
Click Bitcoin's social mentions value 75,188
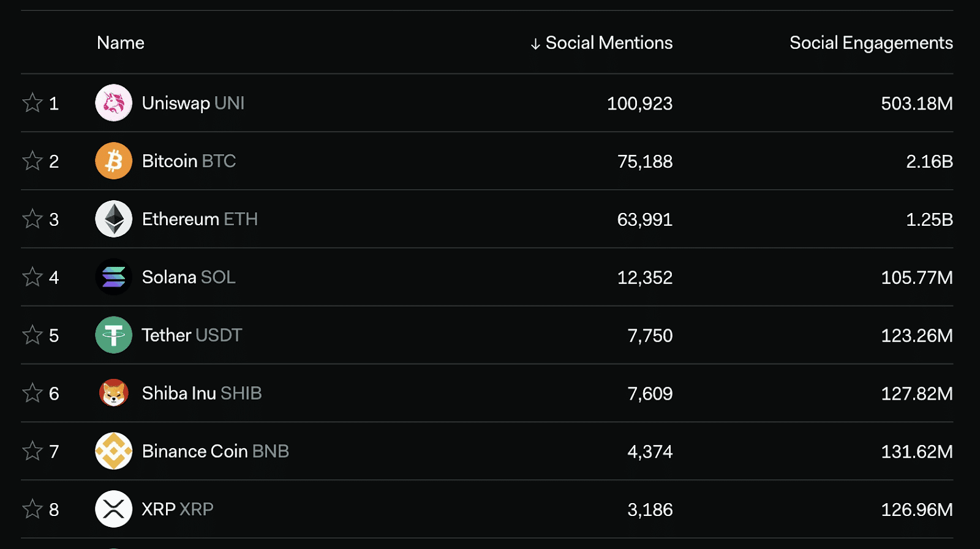pos(645,161)
